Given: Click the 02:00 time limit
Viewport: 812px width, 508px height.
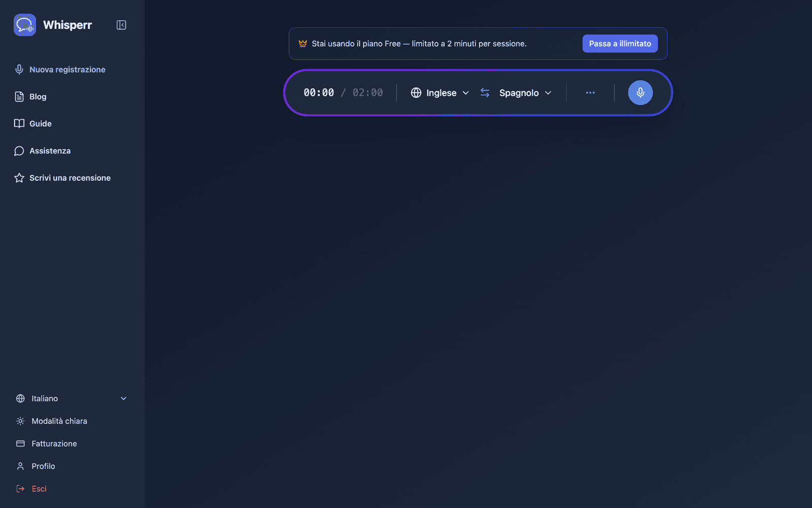Looking at the screenshot, I should coord(368,93).
